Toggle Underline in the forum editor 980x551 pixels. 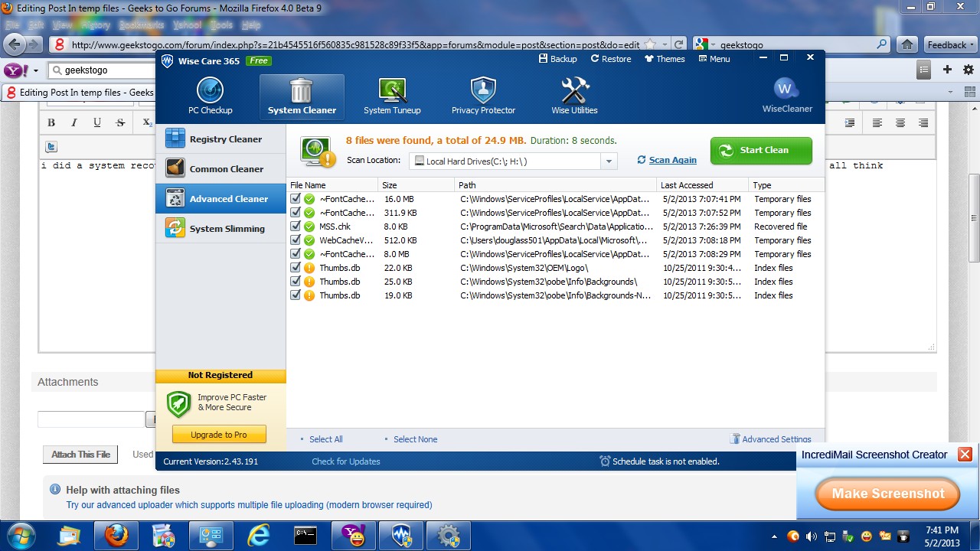tap(97, 122)
